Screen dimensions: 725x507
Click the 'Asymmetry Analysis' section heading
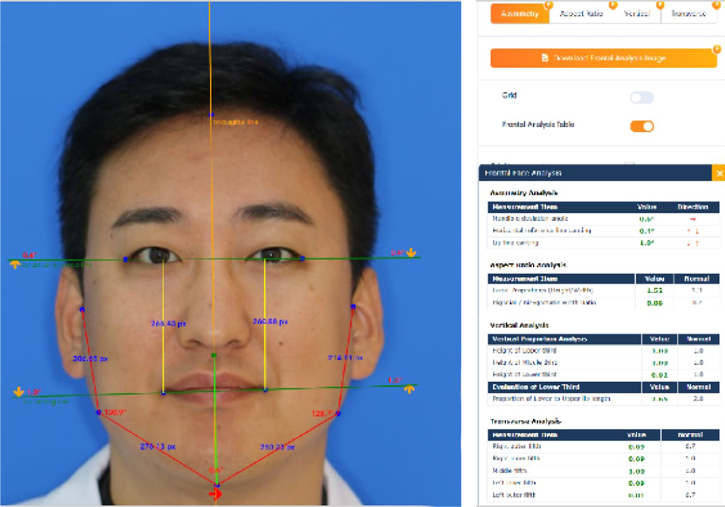(523, 193)
